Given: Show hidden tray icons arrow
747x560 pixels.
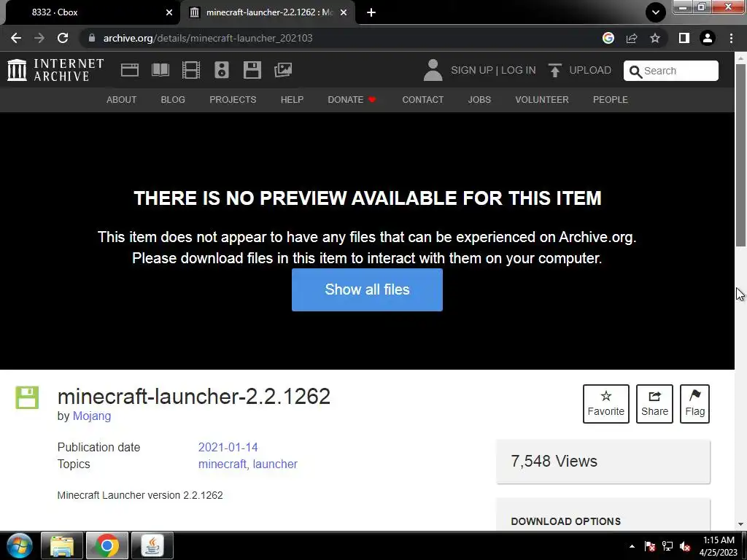Looking at the screenshot, I should [632, 546].
